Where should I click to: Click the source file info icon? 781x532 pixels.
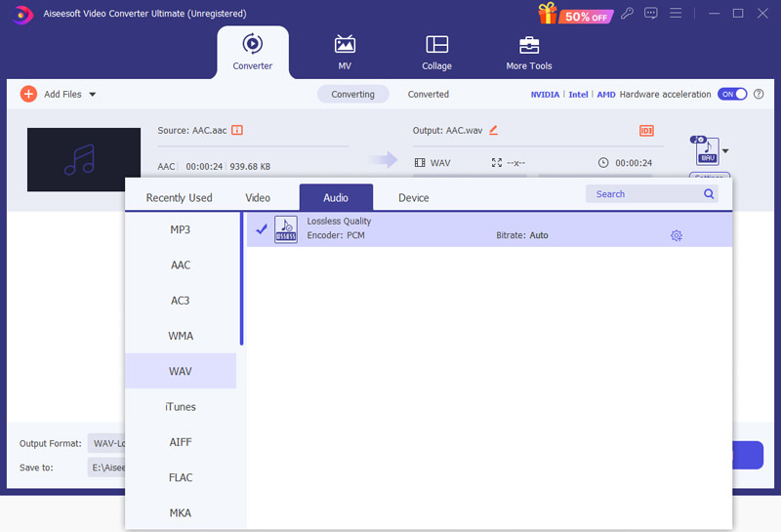tap(237, 130)
